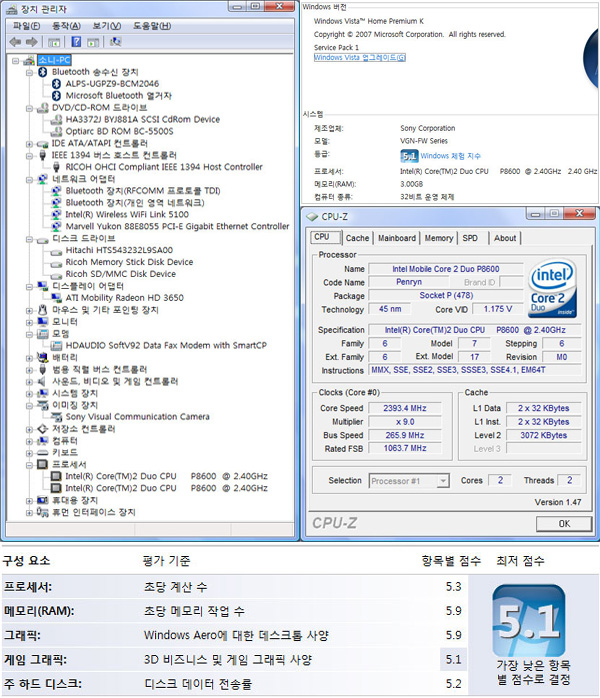The image size is (600, 698).
Task: Click the properties toolbar icon right of Help icon
Action: pyautogui.click(x=93, y=42)
